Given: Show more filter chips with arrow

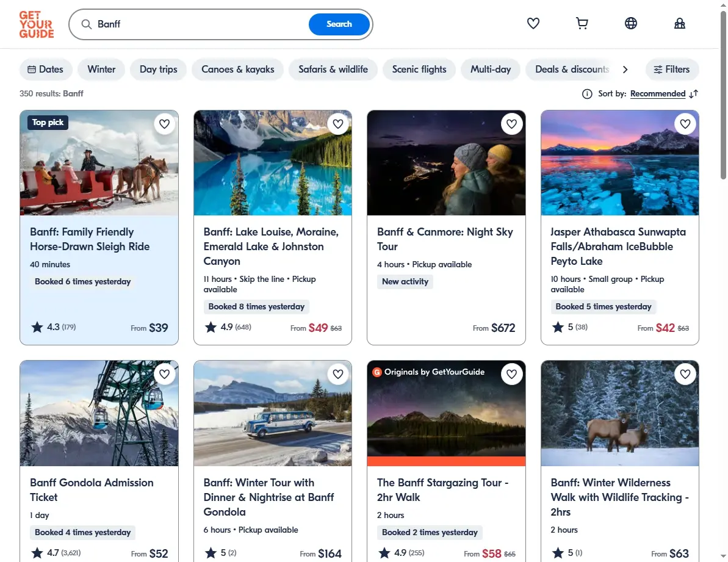Looking at the screenshot, I should (625, 70).
